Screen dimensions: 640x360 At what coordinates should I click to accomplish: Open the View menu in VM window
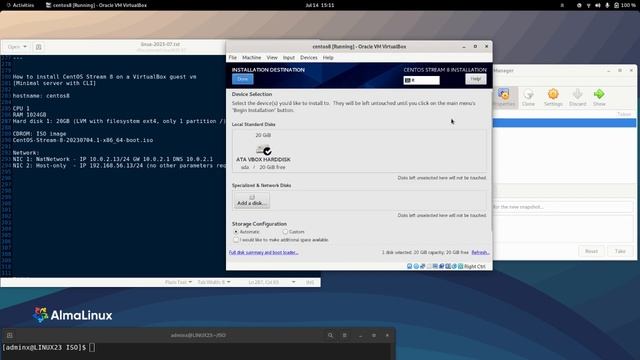pyautogui.click(x=272, y=58)
